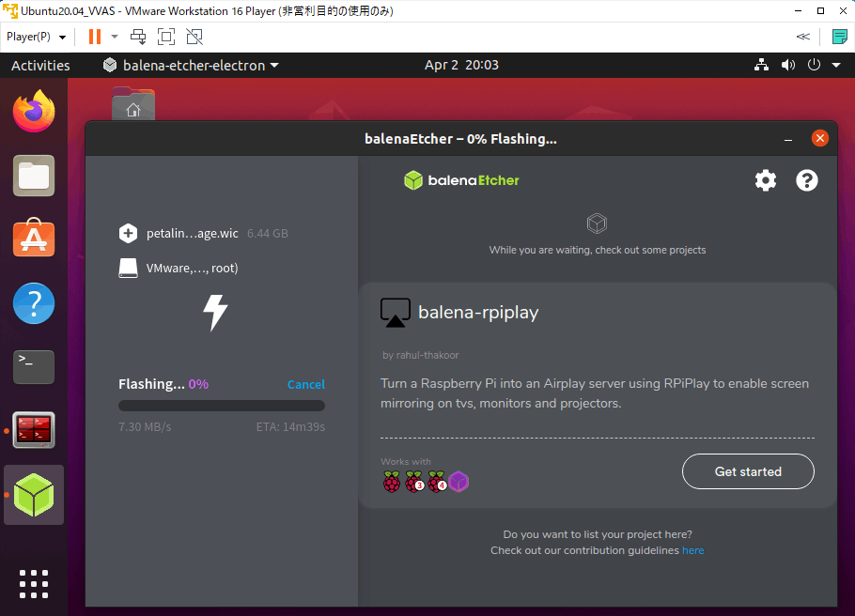Click the power icon in top bar

(x=814, y=65)
